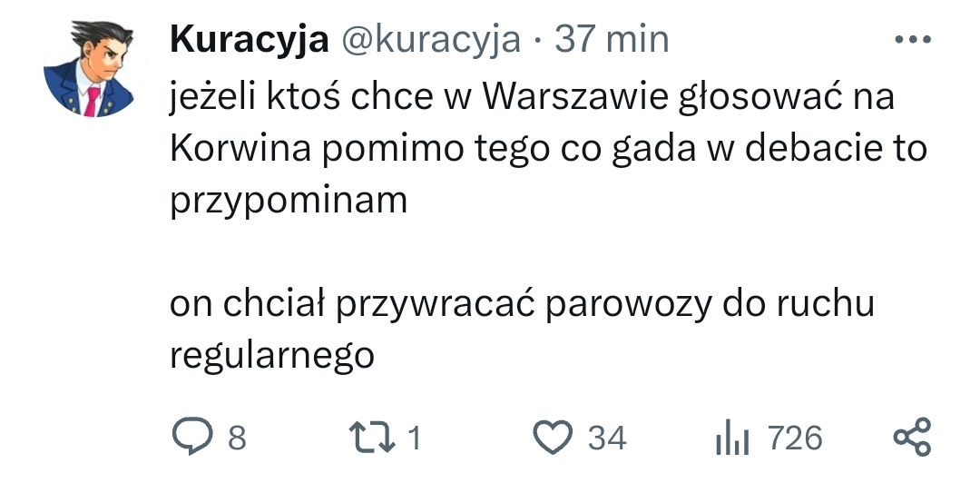Click the retweet arrows icon

tap(372, 437)
